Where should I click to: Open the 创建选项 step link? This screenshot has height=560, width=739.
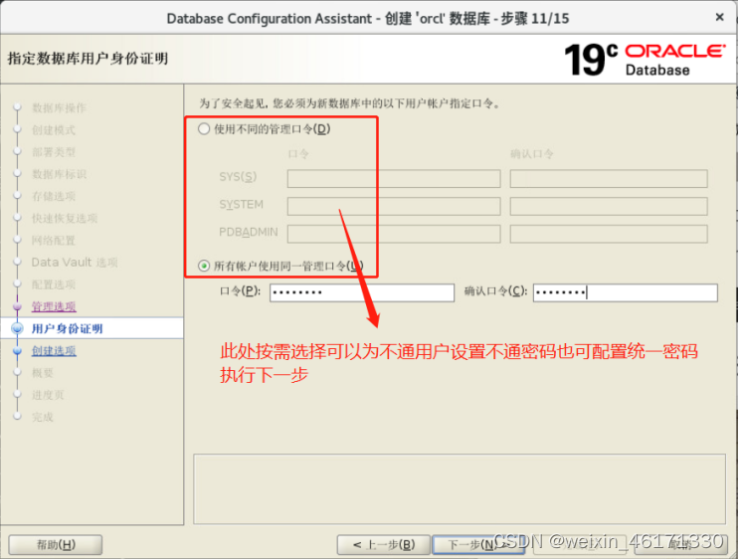54,351
